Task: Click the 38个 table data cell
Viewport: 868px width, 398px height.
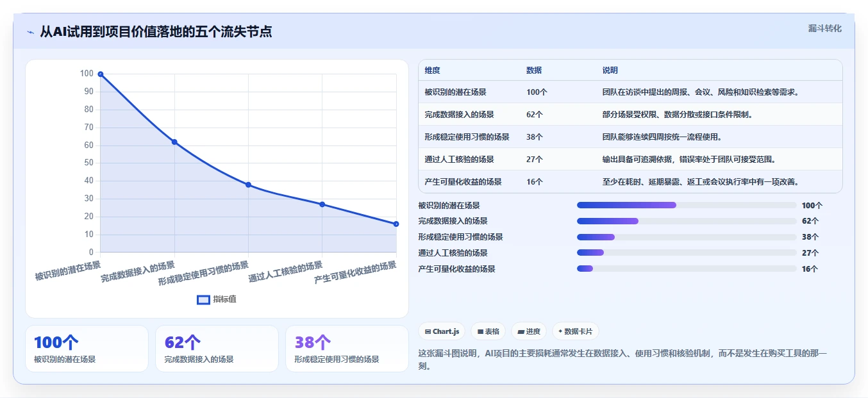Action: pos(535,137)
